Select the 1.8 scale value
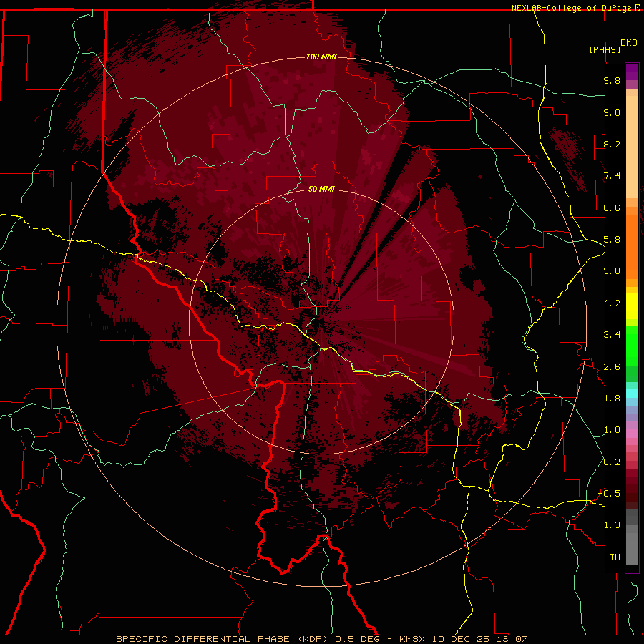This screenshot has width=644, height=644. coord(612,399)
